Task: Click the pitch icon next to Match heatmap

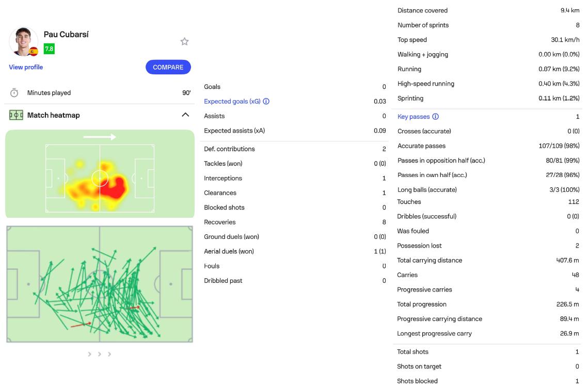Action: click(x=16, y=115)
